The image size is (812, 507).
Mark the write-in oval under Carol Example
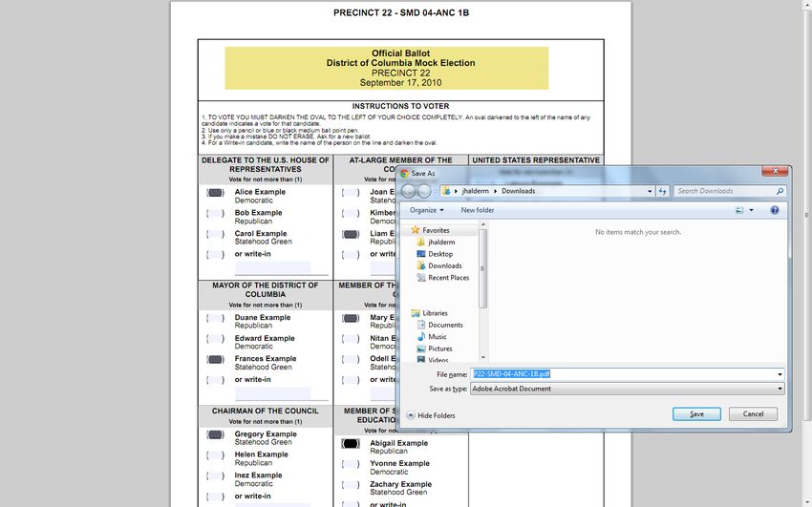click(x=216, y=255)
